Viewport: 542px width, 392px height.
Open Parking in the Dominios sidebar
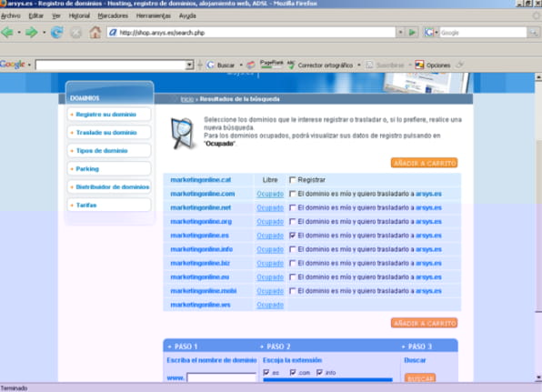[109, 168]
